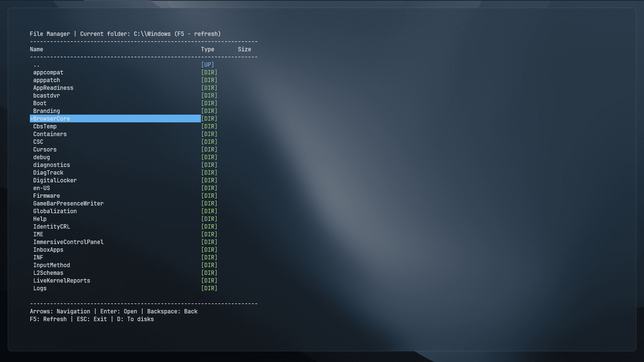
Task: Select the CbsTemp folder
Action: pos(45,126)
